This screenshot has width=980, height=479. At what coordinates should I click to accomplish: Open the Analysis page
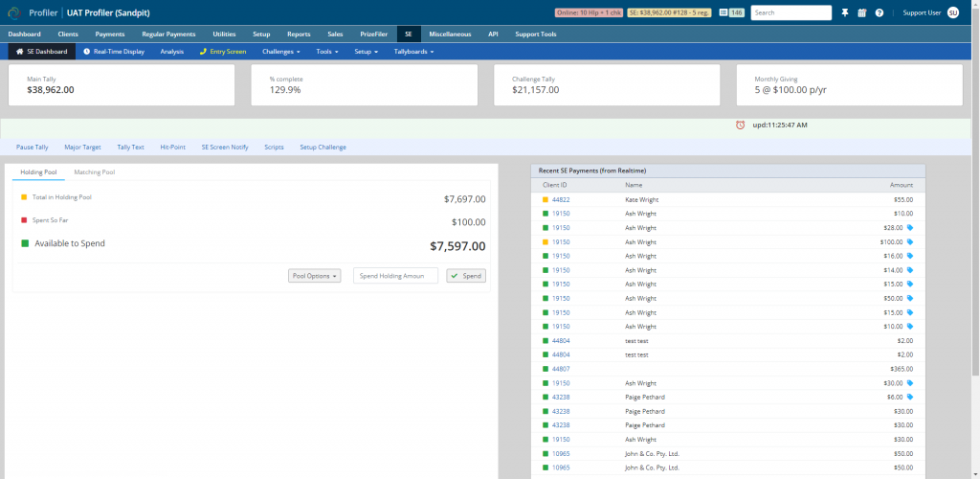[x=172, y=52]
